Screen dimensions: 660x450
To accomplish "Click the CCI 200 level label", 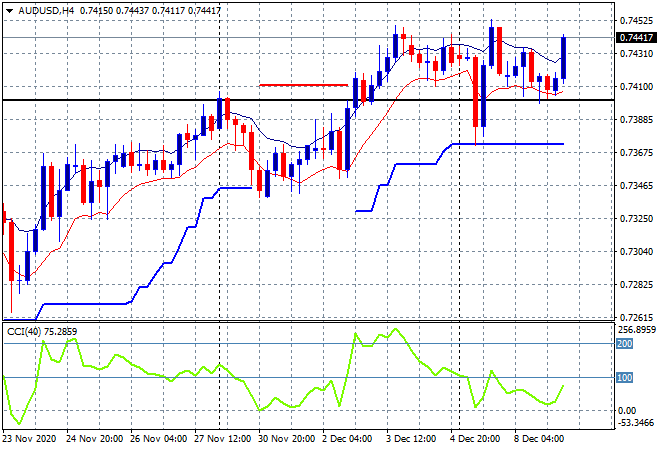I will [625, 344].
